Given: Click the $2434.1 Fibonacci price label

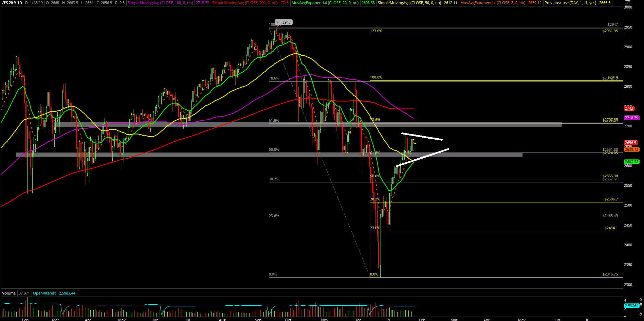Looking at the screenshot, I should pos(611,228).
